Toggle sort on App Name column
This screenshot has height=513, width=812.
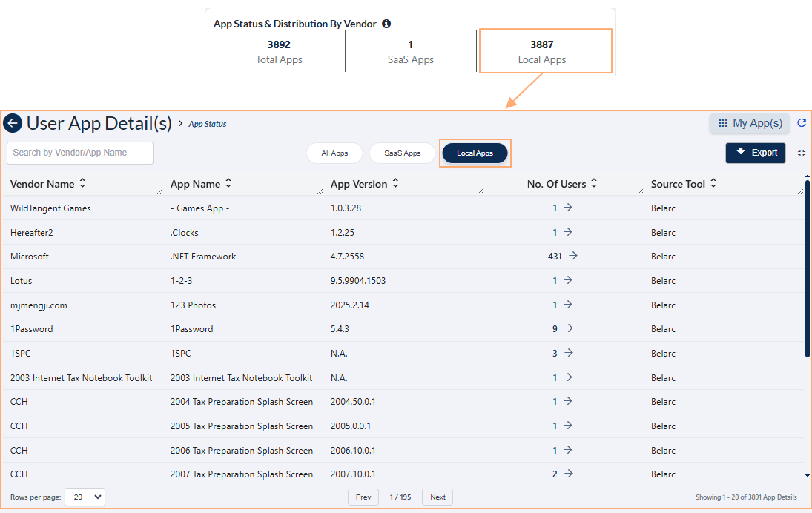coord(228,183)
